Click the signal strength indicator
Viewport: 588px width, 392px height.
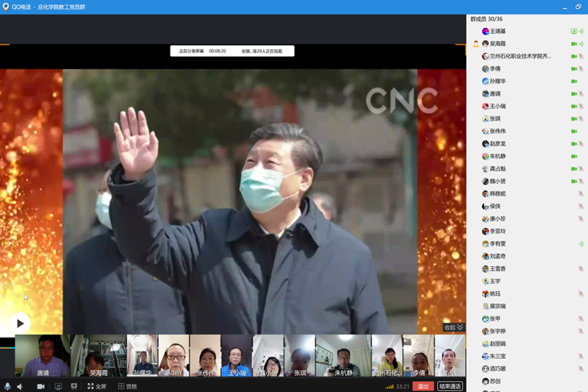click(x=390, y=386)
